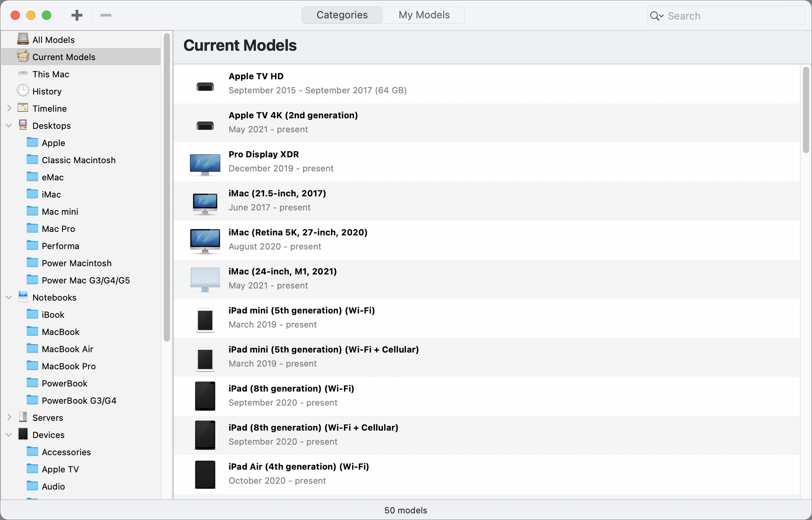Click the History clock icon
This screenshot has height=520, width=812.
[x=23, y=91]
